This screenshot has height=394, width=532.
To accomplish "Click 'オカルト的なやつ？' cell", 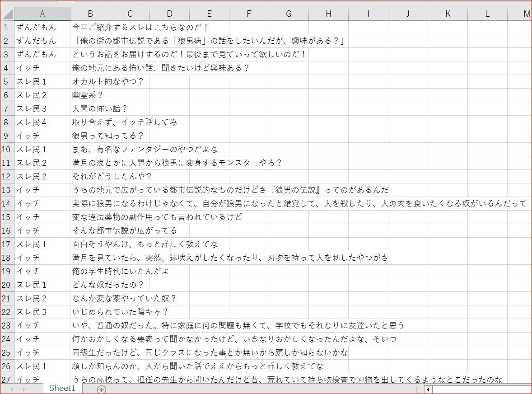I will click(x=107, y=81).
